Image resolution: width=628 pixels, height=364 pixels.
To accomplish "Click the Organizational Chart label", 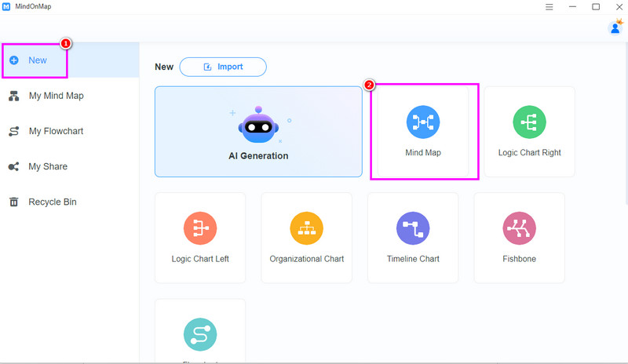I will [x=307, y=259].
